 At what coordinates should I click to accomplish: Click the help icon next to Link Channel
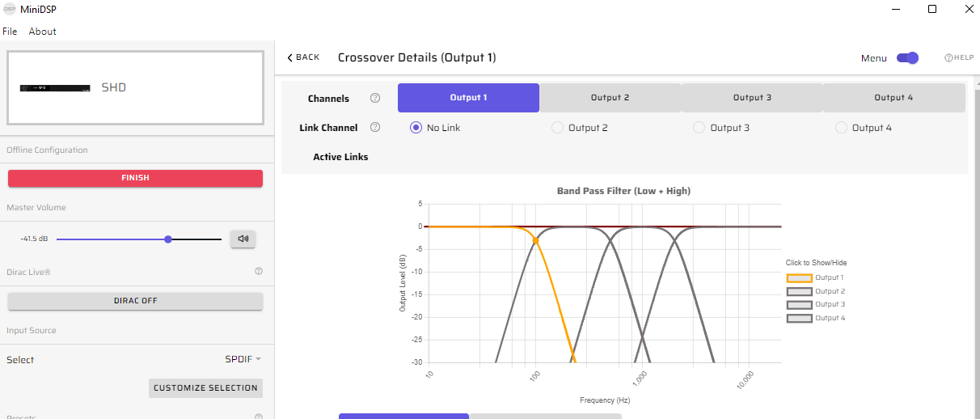point(375,127)
